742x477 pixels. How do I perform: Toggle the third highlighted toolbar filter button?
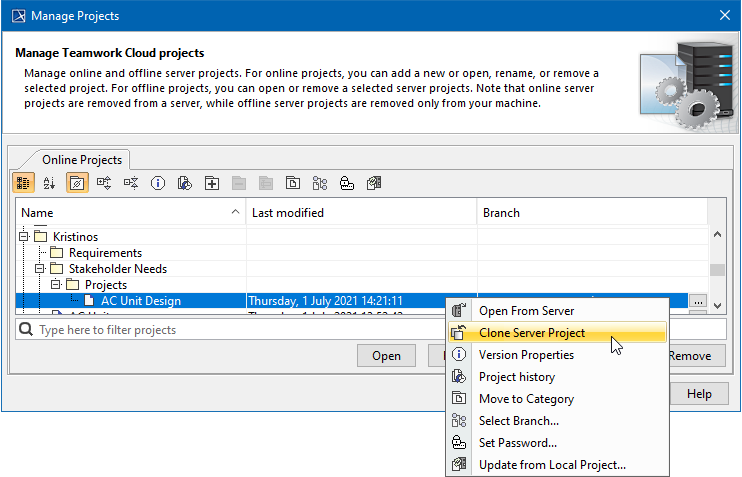[x=76, y=183]
